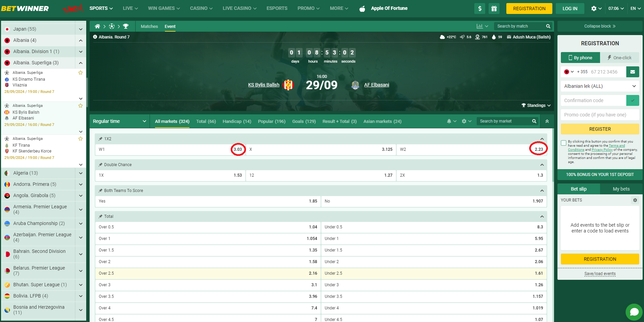Switch to the Matches tab
Viewport: 644px width, 322px height.
click(149, 26)
